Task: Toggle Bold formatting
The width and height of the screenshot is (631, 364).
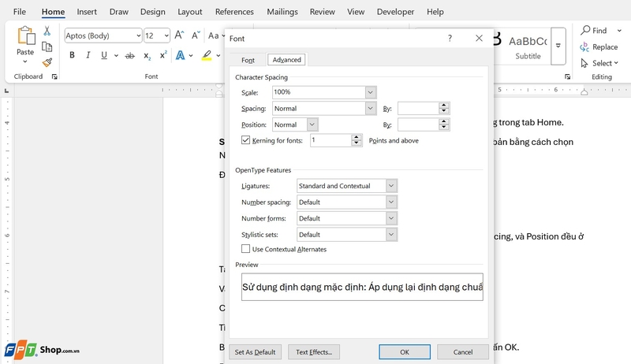Action: (72, 55)
